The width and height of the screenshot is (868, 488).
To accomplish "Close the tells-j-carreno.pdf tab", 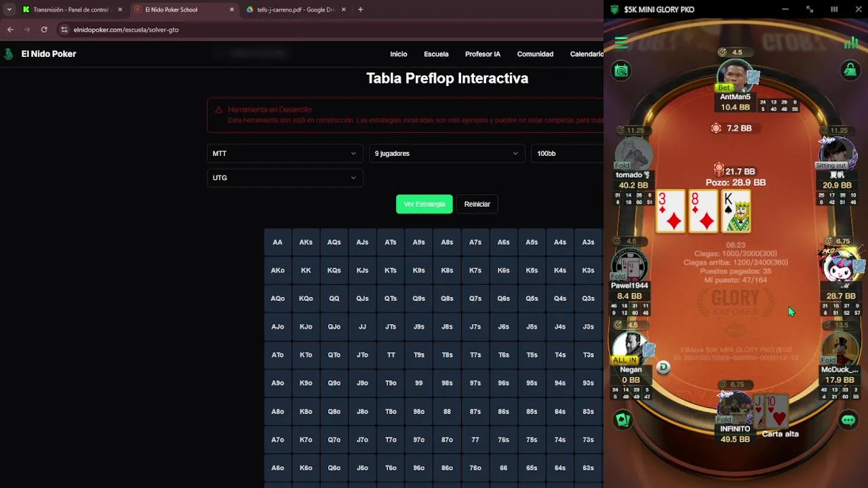I will pyautogui.click(x=343, y=9).
